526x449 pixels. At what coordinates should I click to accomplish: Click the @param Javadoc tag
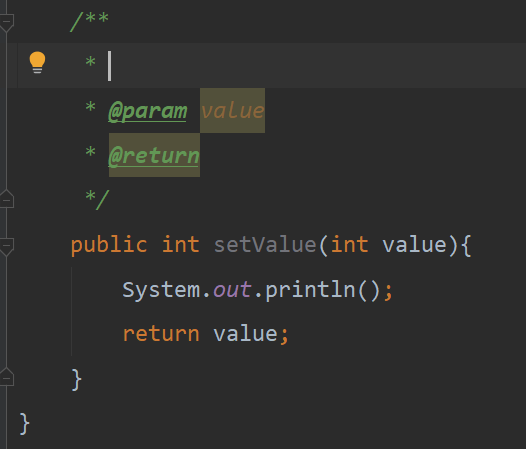(x=148, y=111)
